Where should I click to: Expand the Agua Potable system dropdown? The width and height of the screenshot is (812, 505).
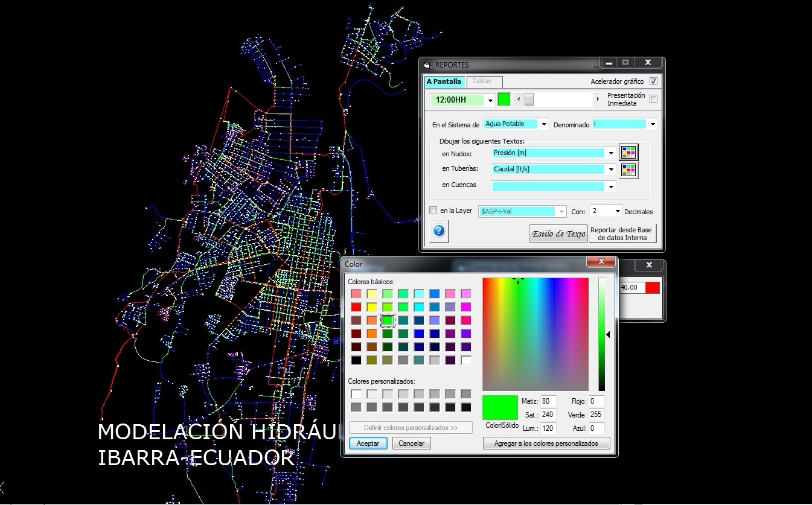tap(544, 124)
